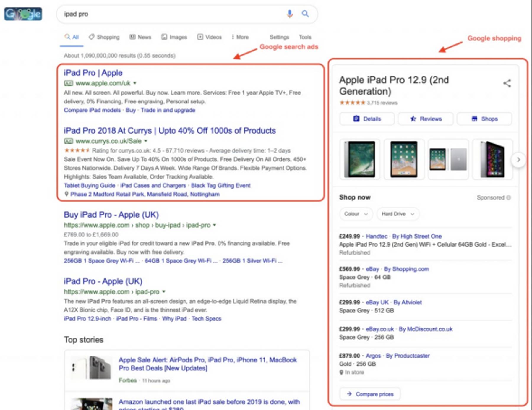Click the Sponsored info icon

tap(508, 197)
